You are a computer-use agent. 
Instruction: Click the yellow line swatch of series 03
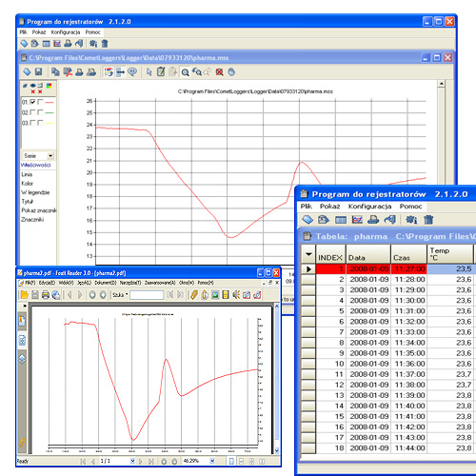[50, 123]
